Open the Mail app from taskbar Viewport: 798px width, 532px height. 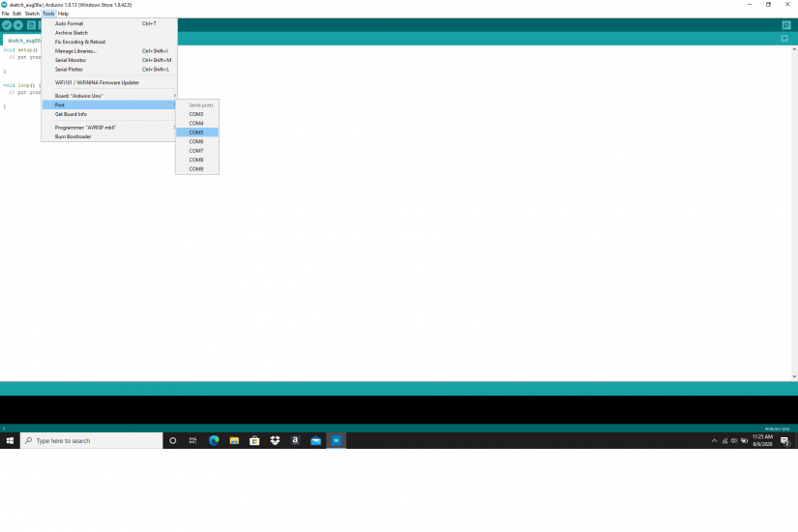pyautogui.click(x=315, y=440)
